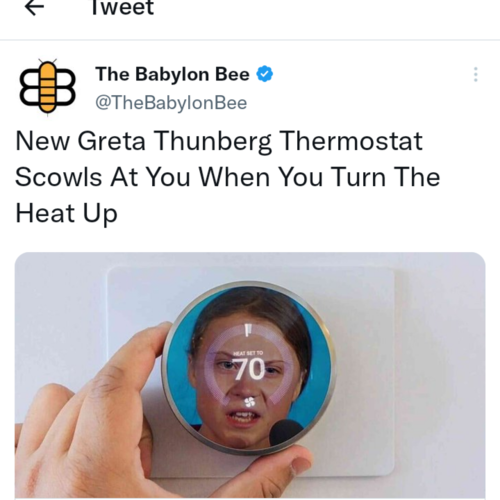Click the round thermostat dial in photo
The height and width of the screenshot is (500, 500).
(249, 367)
